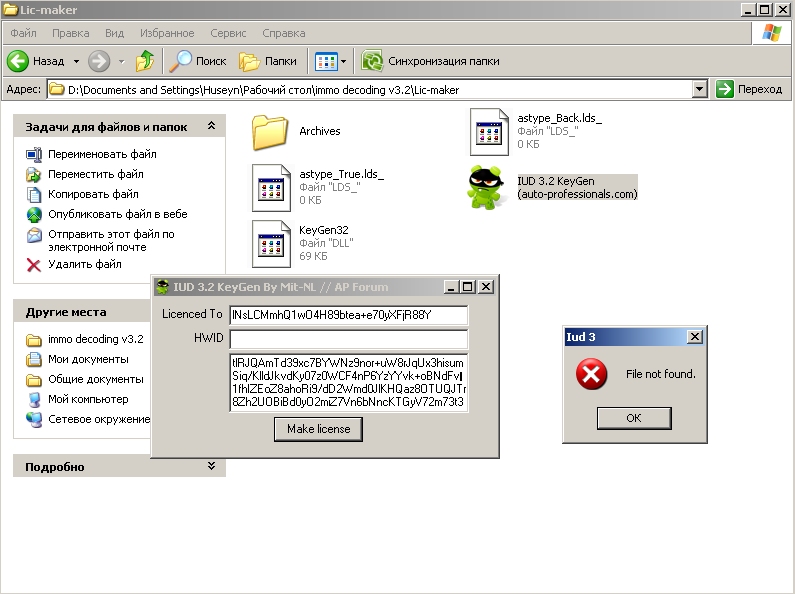The height and width of the screenshot is (594, 795).
Task: Close the Iud 3 error dialog
Action: [x=695, y=337]
